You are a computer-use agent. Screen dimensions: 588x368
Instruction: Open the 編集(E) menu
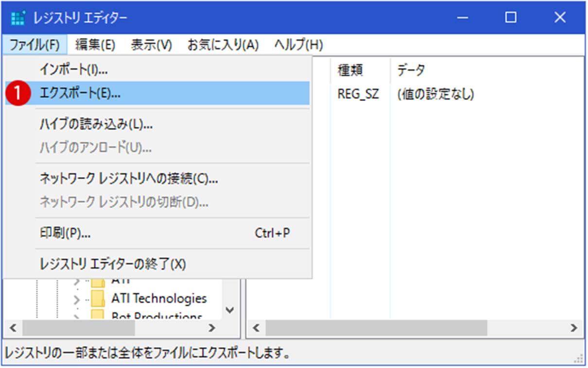coord(95,45)
